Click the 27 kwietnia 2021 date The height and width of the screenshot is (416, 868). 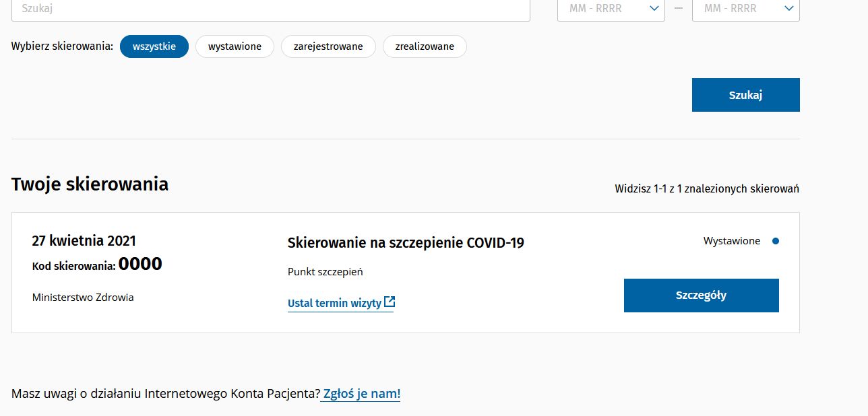[x=84, y=241]
